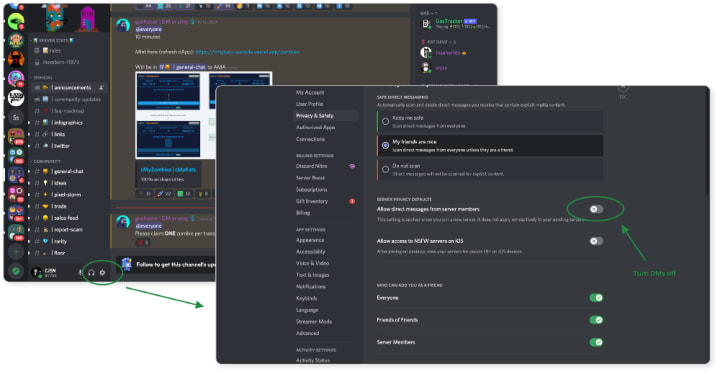Toggle 'Server Members' friend request switch

(x=596, y=342)
